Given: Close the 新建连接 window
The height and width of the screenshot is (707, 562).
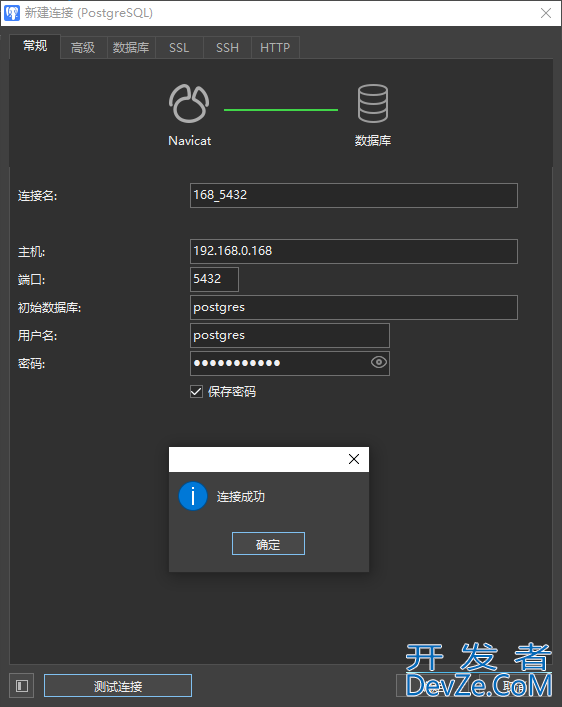Looking at the screenshot, I should pos(546,13).
